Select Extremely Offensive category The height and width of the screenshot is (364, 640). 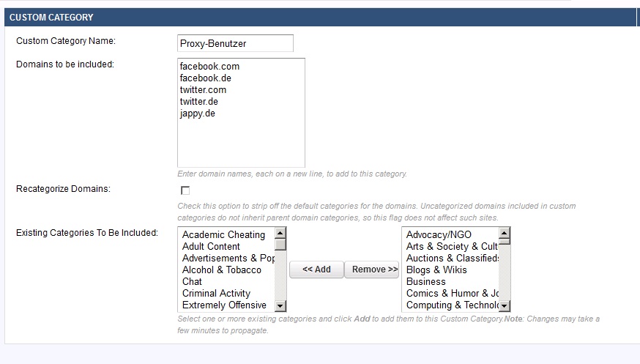224,305
